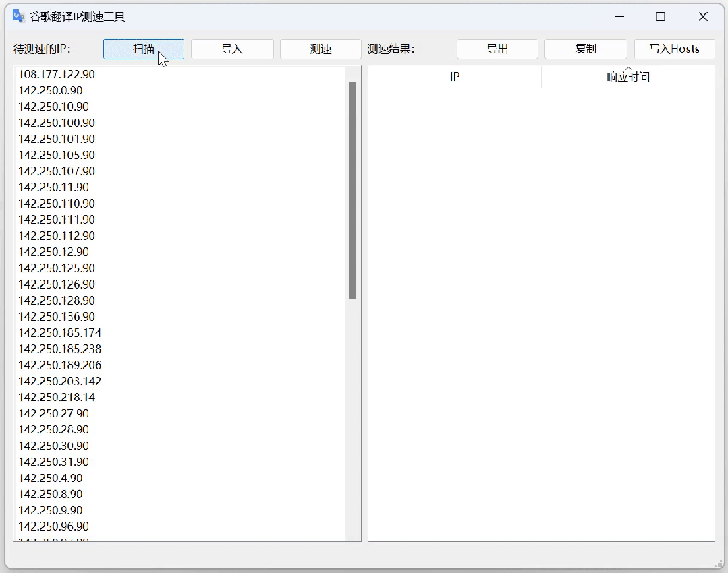
Task: Select IP 142.250.9.90 in the list
Action: pyautogui.click(x=51, y=510)
